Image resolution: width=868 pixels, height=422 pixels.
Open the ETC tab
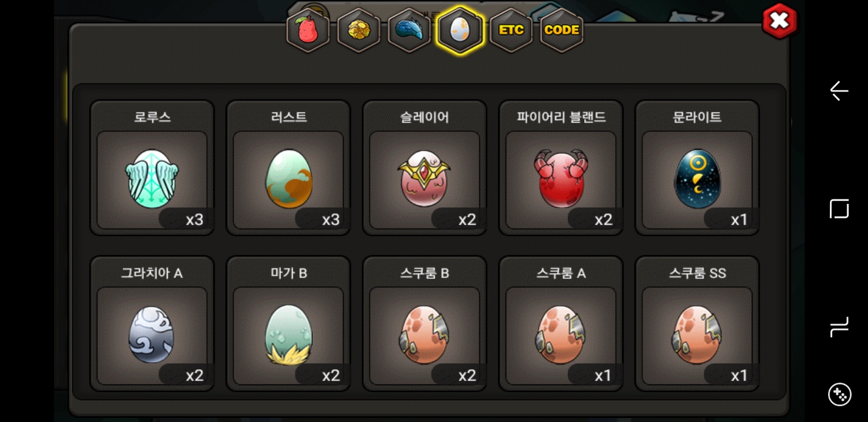[511, 30]
